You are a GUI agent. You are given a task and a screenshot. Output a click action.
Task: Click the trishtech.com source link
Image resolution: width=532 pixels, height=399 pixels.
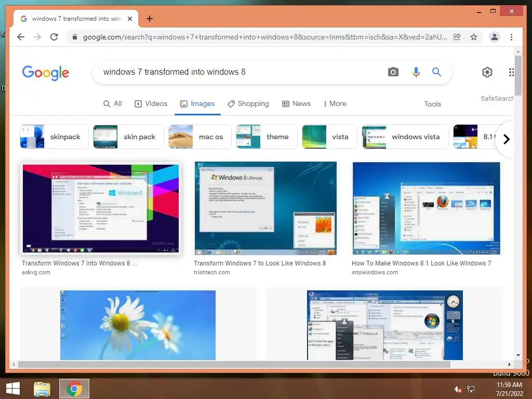click(x=212, y=272)
